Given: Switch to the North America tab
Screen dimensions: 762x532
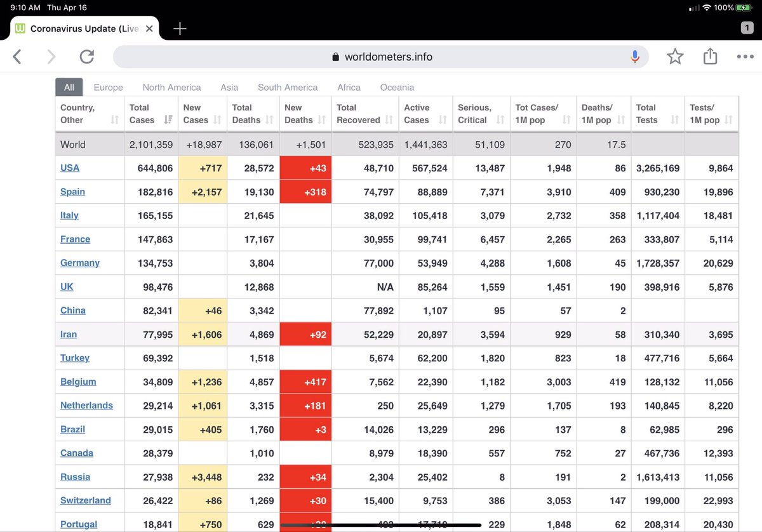Looking at the screenshot, I should coord(171,88).
